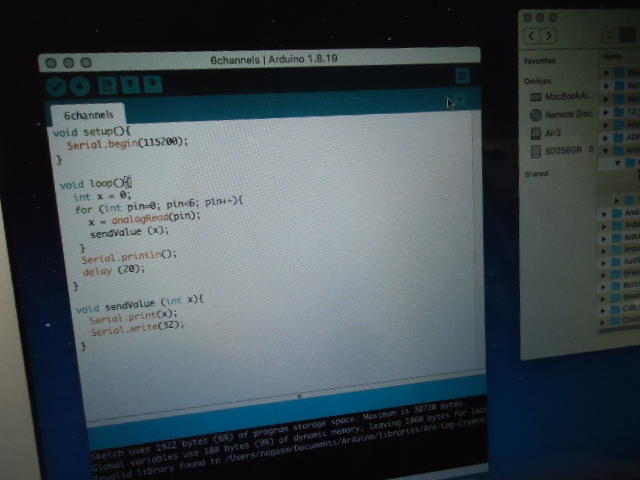Collapse the highlighted nested folder in Finder list

(618, 163)
